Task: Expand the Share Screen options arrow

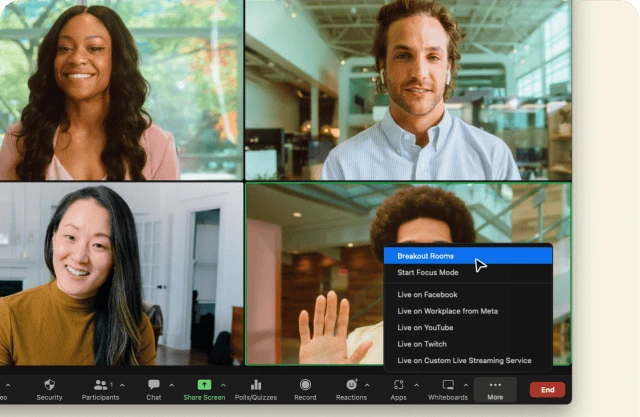Action: pos(223,384)
